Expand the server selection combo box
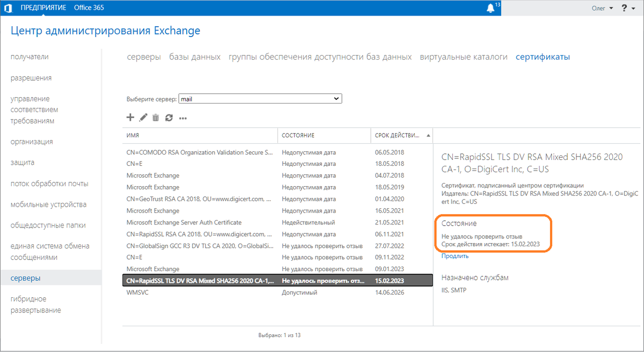This screenshot has width=644, height=352. [260, 99]
